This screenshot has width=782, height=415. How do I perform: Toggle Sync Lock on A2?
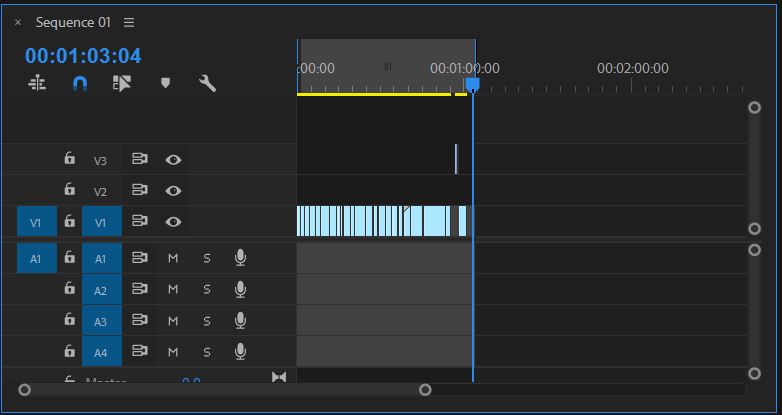click(140, 289)
